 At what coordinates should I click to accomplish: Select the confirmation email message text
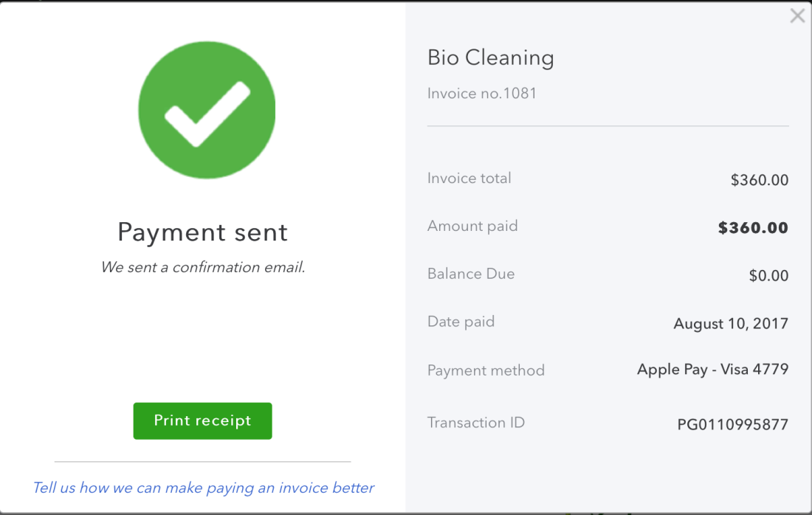click(x=203, y=267)
